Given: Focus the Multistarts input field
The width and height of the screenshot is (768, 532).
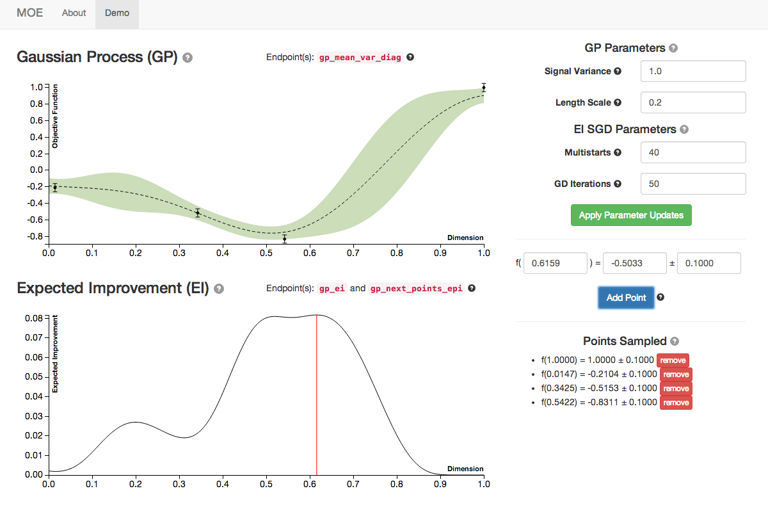Looking at the screenshot, I should coord(693,152).
